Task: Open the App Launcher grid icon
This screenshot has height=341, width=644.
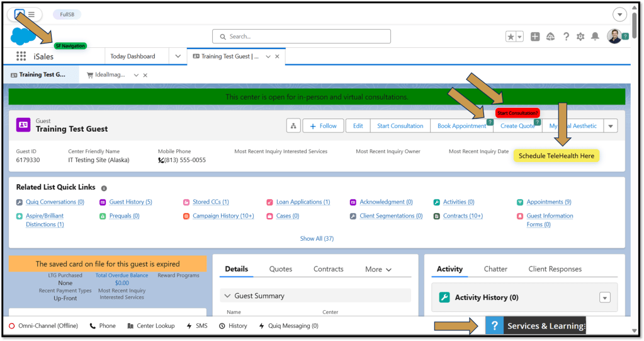Action: coord(21,57)
